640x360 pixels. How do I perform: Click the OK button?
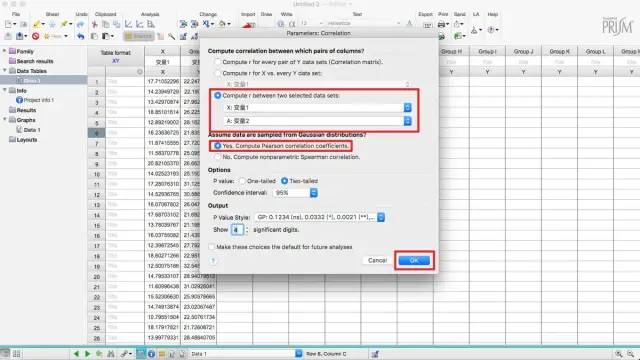click(414, 260)
